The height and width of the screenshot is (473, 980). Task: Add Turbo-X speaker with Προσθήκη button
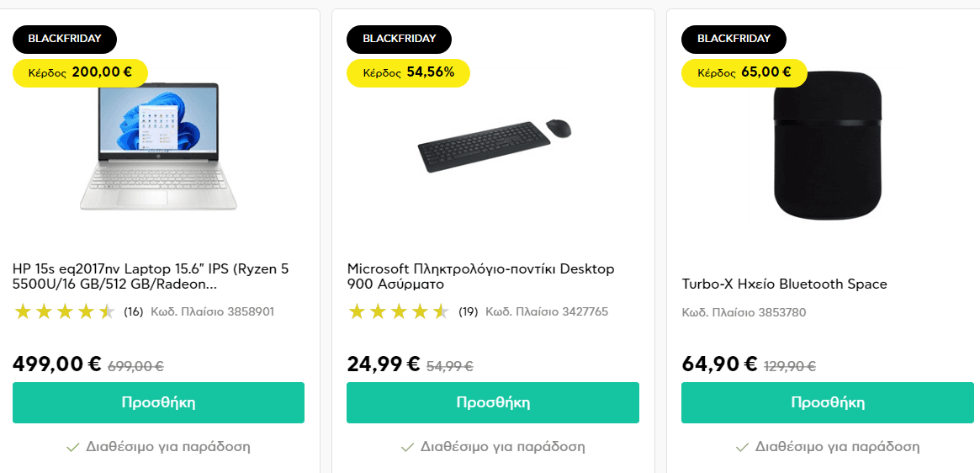tap(828, 402)
